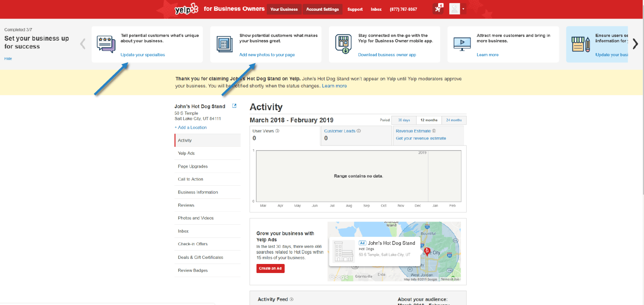Screen dimensions: 644x305
Task: Switch to Customer Leads tab
Action: pyautogui.click(x=356, y=135)
